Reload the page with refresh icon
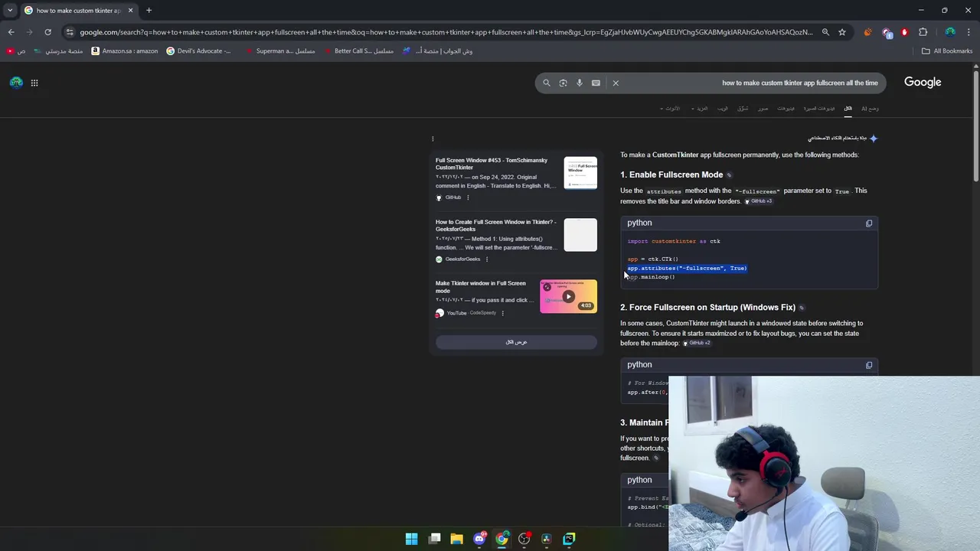This screenshot has height=551, width=980. point(47,32)
